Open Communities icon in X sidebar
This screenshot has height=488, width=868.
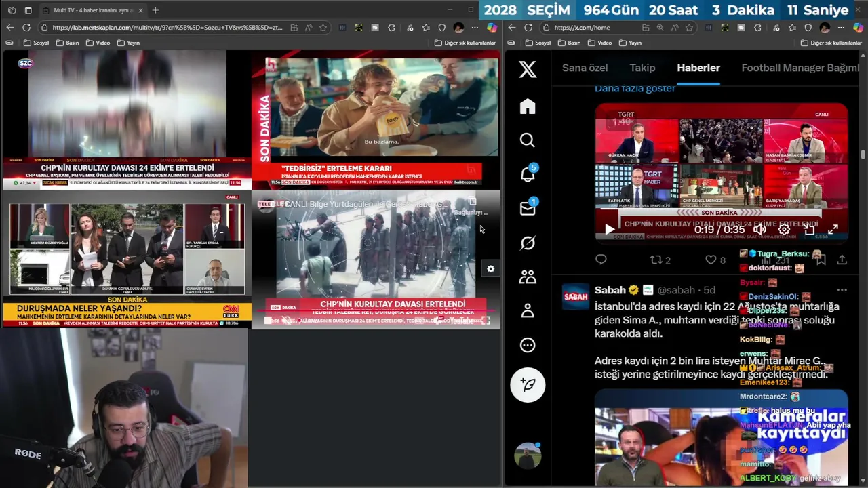(x=528, y=277)
